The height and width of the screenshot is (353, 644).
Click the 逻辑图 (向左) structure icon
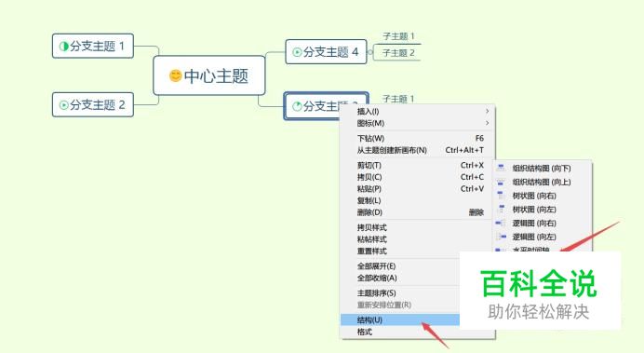point(501,237)
